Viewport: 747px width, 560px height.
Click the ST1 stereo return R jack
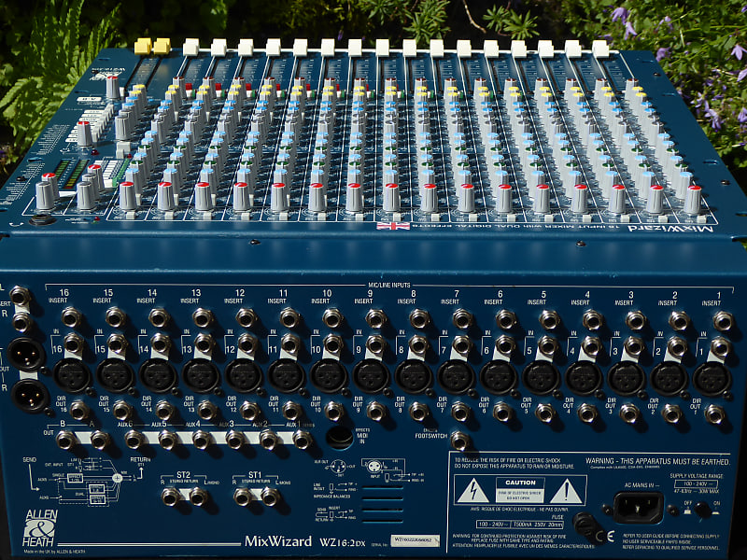pyautogui.click(x=242, y=497)
